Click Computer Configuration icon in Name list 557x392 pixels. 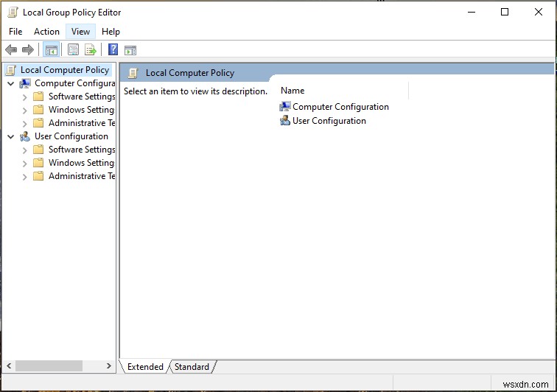tap(285, 107)
